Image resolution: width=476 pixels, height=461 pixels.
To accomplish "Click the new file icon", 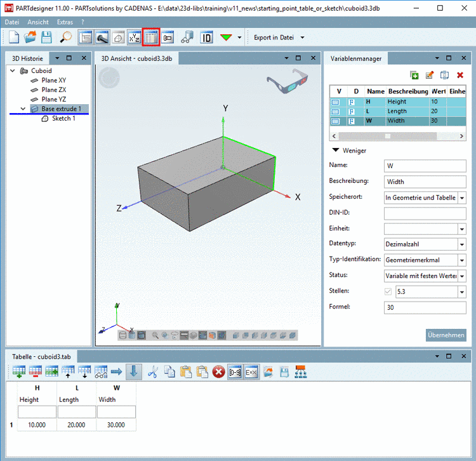I will pyautogui.click(x=14, y=37).
